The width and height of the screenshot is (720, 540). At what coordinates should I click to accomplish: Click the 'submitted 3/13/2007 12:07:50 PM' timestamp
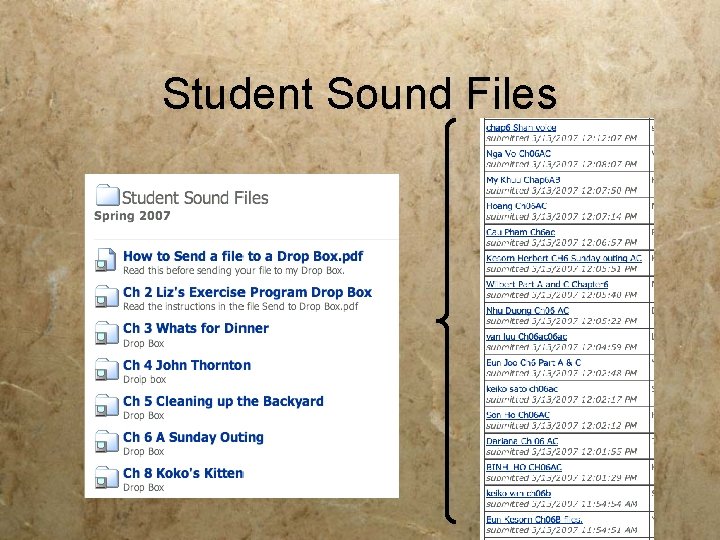(562, 190)
